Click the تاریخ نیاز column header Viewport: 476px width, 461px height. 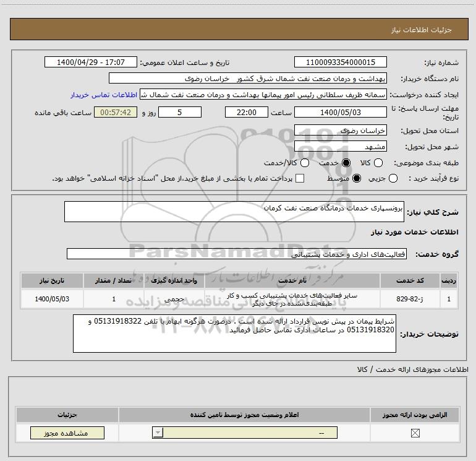(52, 280)
